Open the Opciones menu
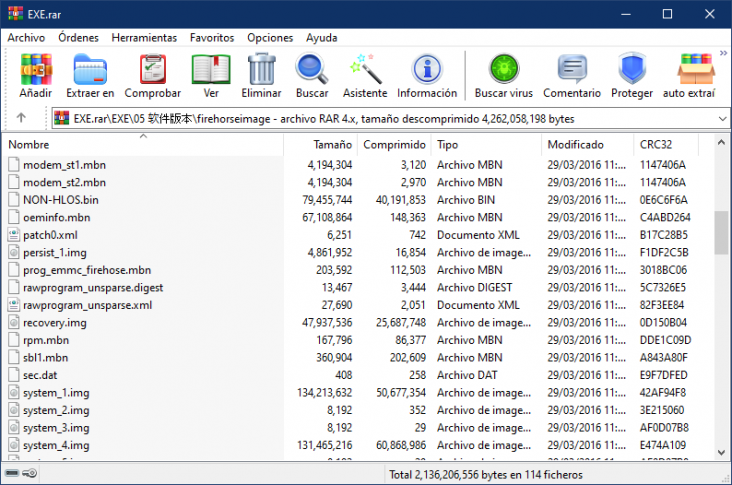The image size is (732, 485). 270,38
